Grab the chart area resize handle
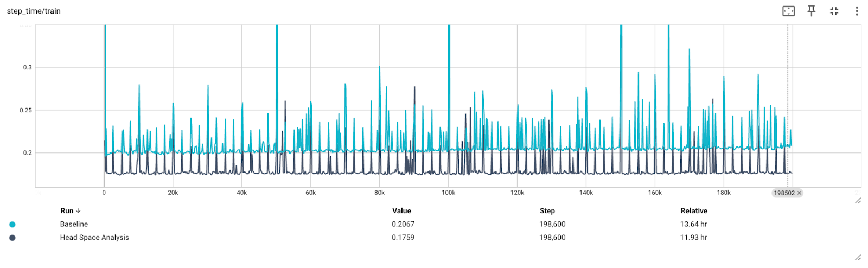The image size is (868, 268). 858,201
